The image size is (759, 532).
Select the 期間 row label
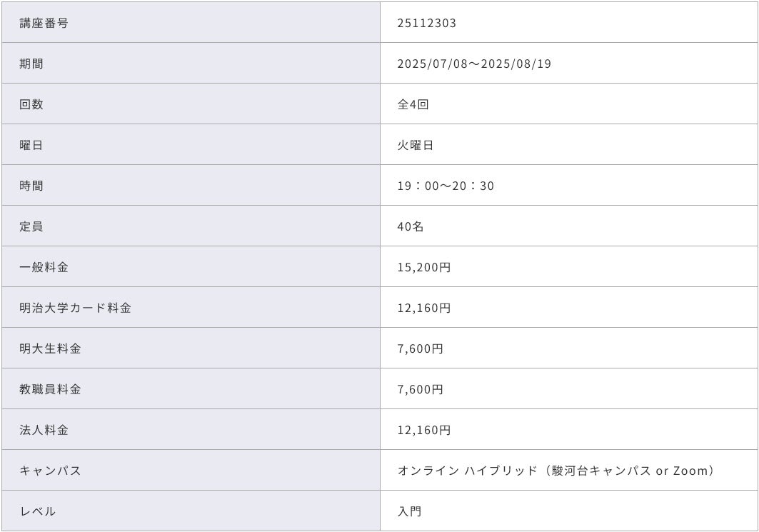pos(31,64)
